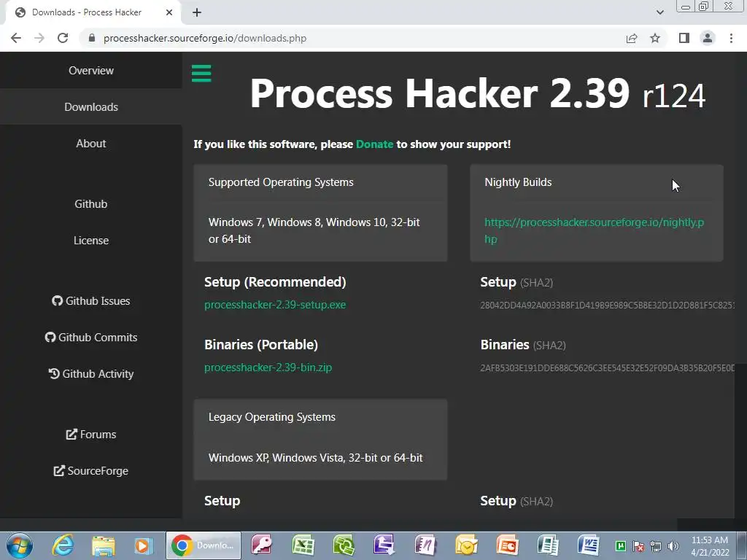Launch Microsoft Outlook from taskbar
This screenshot has height=560, width=747.
466,545
